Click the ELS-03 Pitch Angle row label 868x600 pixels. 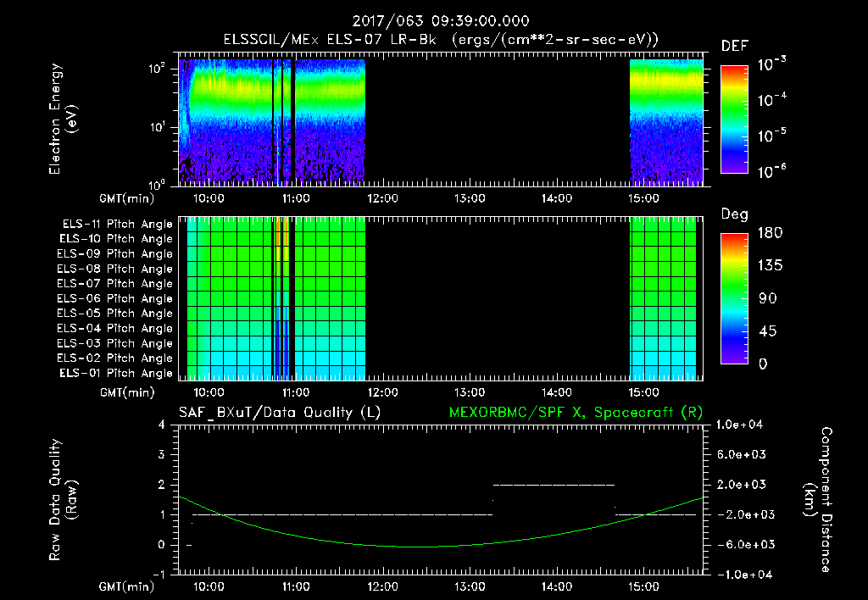(115, 343)
